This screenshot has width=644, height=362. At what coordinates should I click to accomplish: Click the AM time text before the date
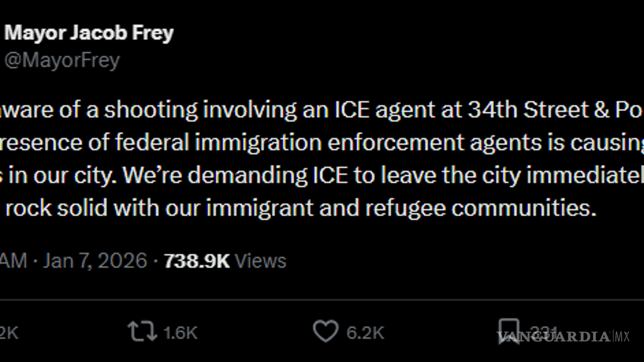13,261
